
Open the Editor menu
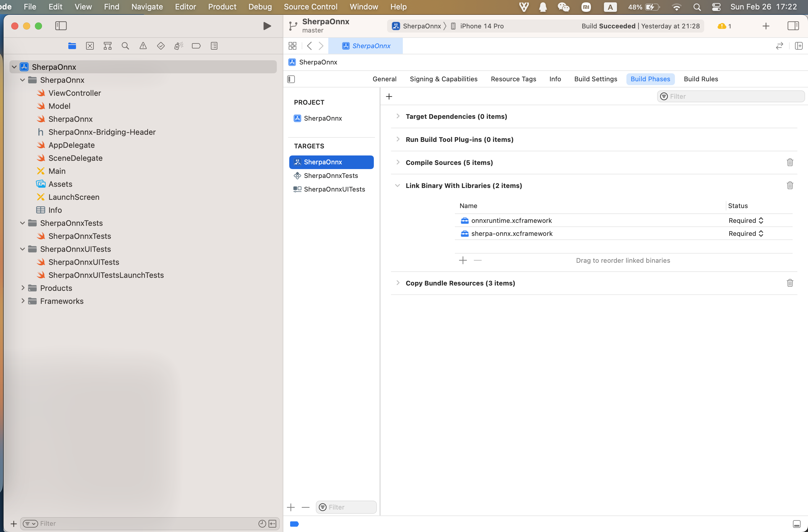pos(185,7)
